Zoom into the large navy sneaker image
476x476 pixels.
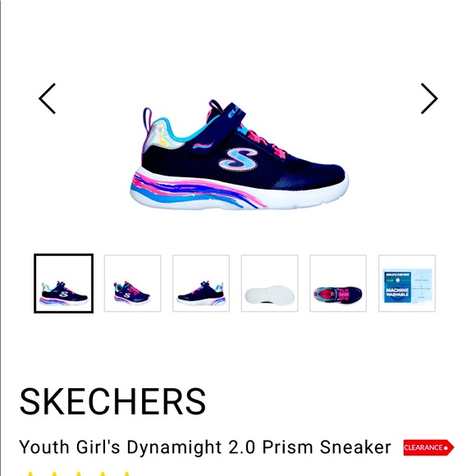point(240,154)
